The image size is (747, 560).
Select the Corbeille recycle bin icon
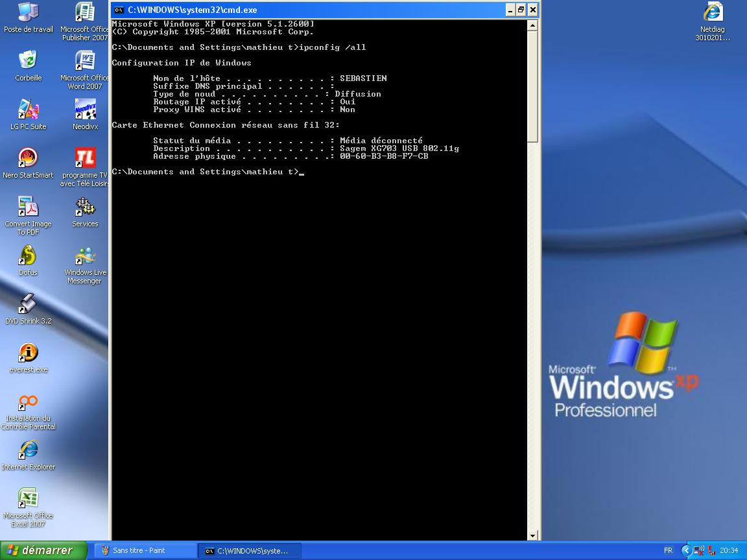(28, 66)
